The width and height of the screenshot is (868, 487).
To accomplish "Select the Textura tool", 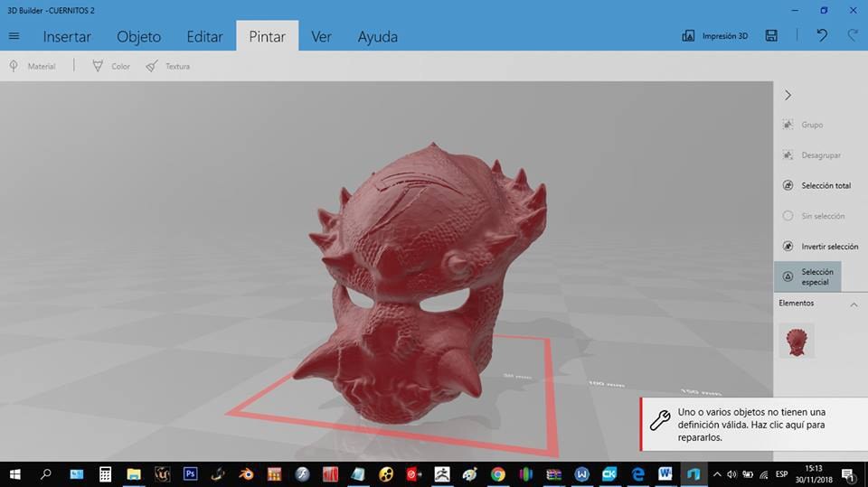I will [168, 67].
